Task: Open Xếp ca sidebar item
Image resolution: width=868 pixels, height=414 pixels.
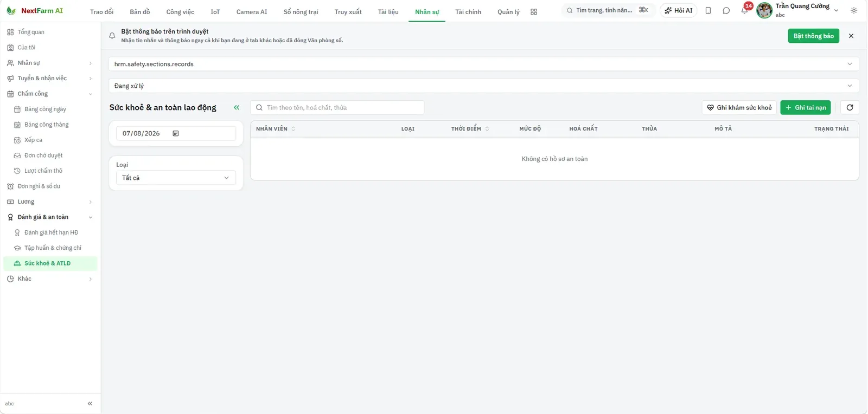Action: (x=50, y=140)
